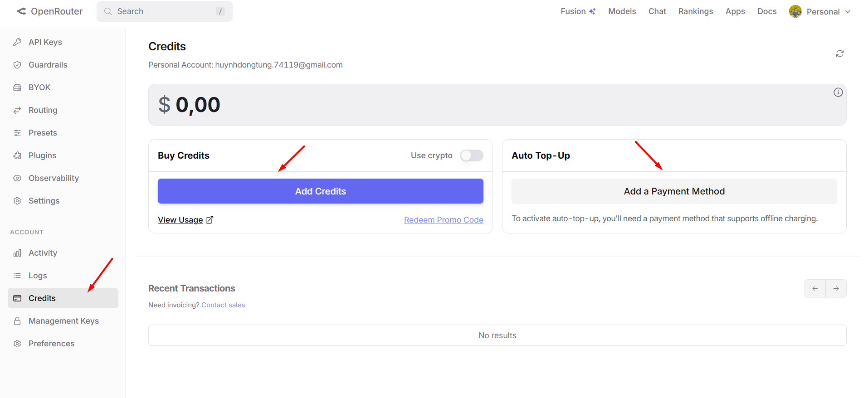868x398 pixels.
Task: Open the View Usage external link
Action: tap(185, 220)
